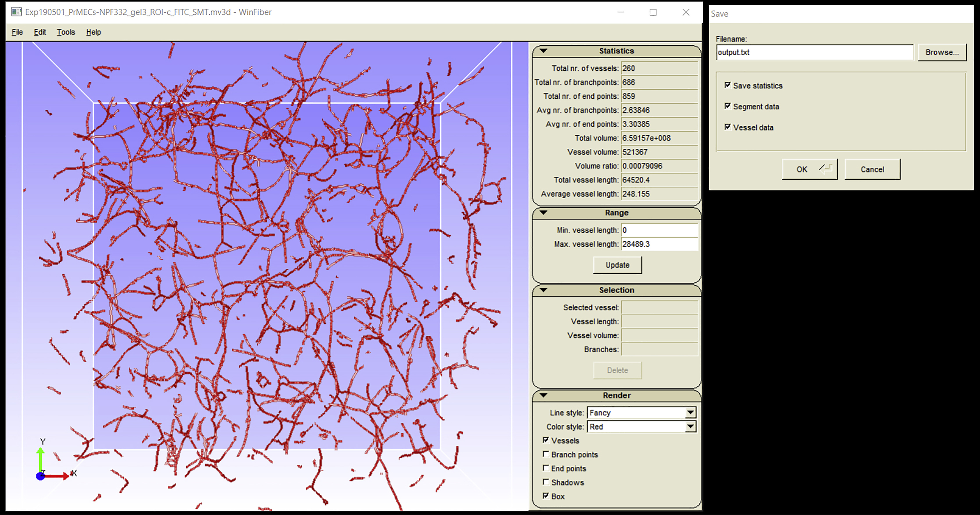Uncheck Save statistics in Save dialog

coord(728,85)
